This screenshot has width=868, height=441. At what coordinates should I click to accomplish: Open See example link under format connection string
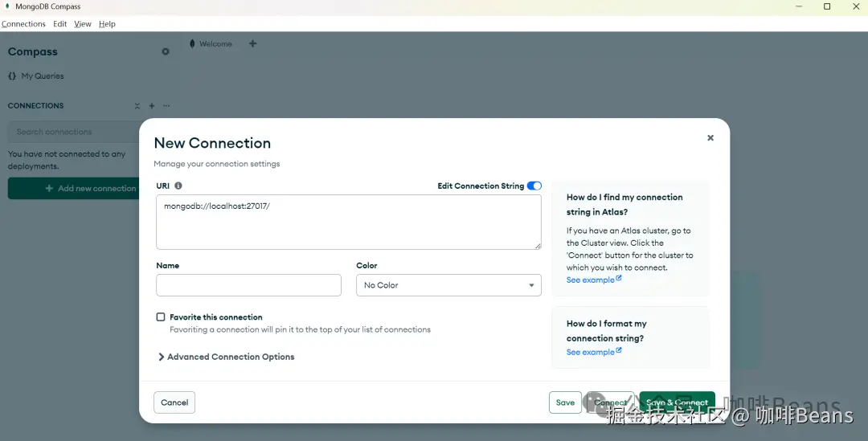[593, 351]
